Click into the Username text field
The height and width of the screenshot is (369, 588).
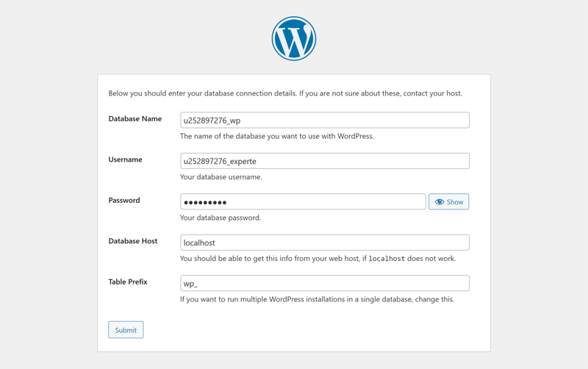324,161
